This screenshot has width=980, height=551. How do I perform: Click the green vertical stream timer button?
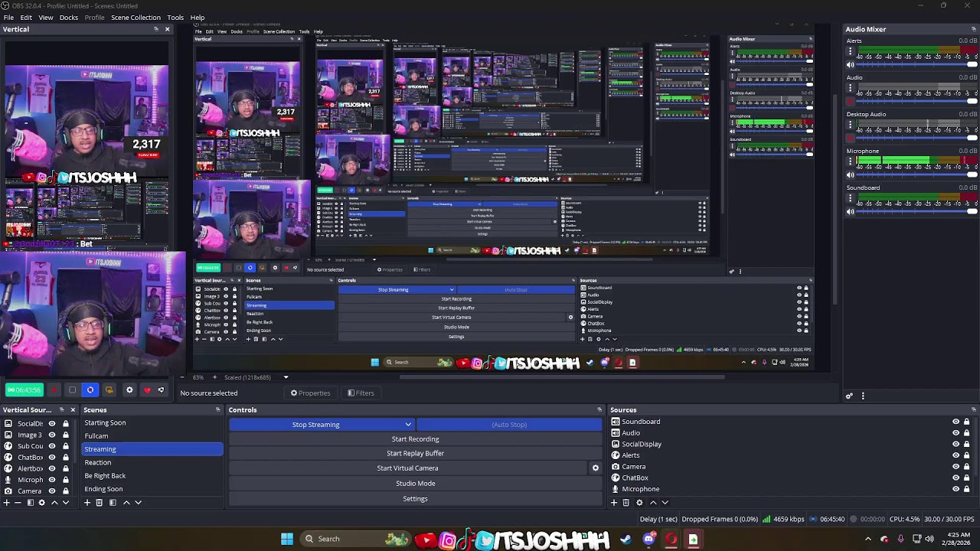click(x=24, y=390)
